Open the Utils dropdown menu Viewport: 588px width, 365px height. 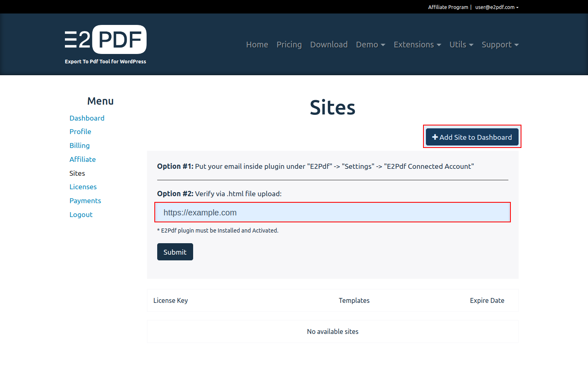461,45
